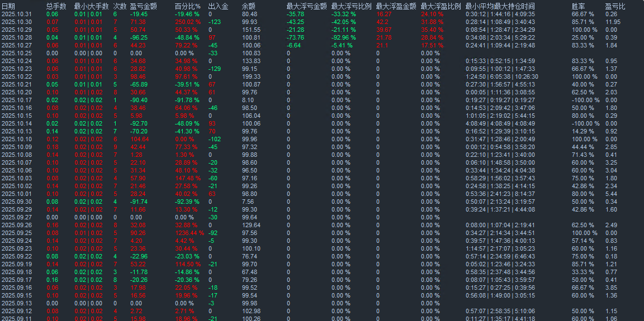Select the date cell 2025.09.25
The image size is (644, 321).
click(17, 233)
